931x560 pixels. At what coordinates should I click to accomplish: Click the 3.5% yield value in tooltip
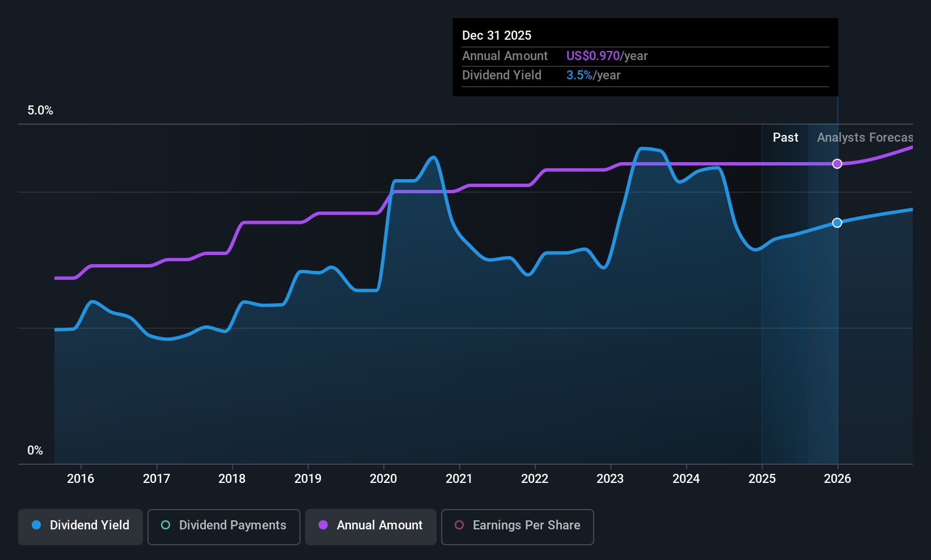click(579, 75)
